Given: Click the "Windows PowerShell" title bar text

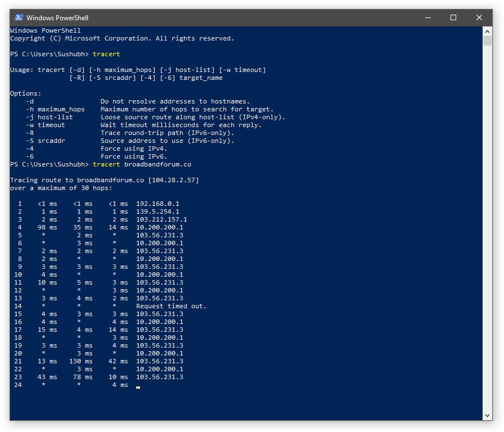Looking at the screenshot, I should [57, 17].
